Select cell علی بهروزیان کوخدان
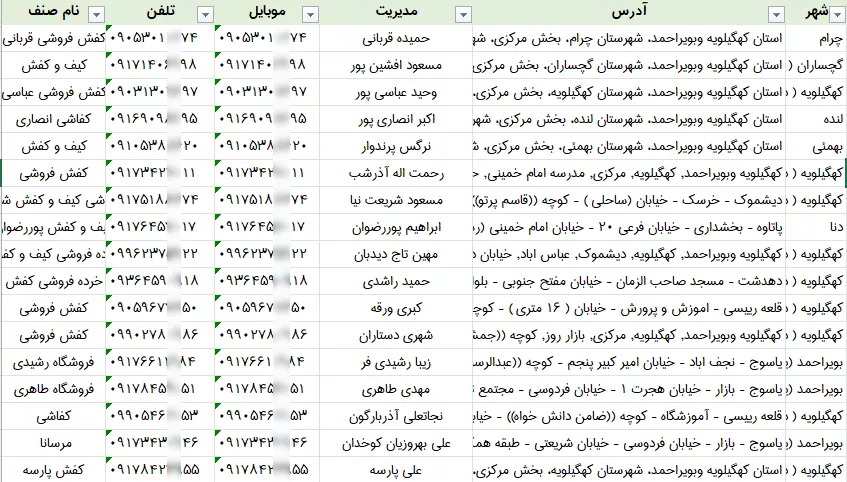This screenshot has width=847, height=482. click(396, 443)
